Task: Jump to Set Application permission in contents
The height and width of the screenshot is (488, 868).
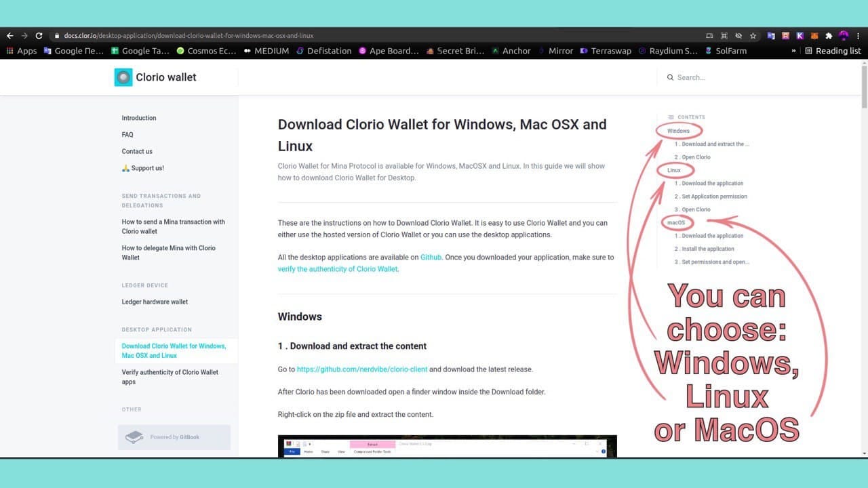Action: (711, 197)
